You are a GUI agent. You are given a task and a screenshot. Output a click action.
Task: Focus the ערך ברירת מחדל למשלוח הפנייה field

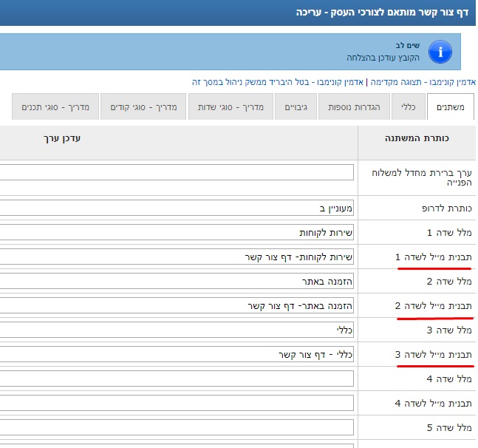pyautogui.click(x=177, y=172)
